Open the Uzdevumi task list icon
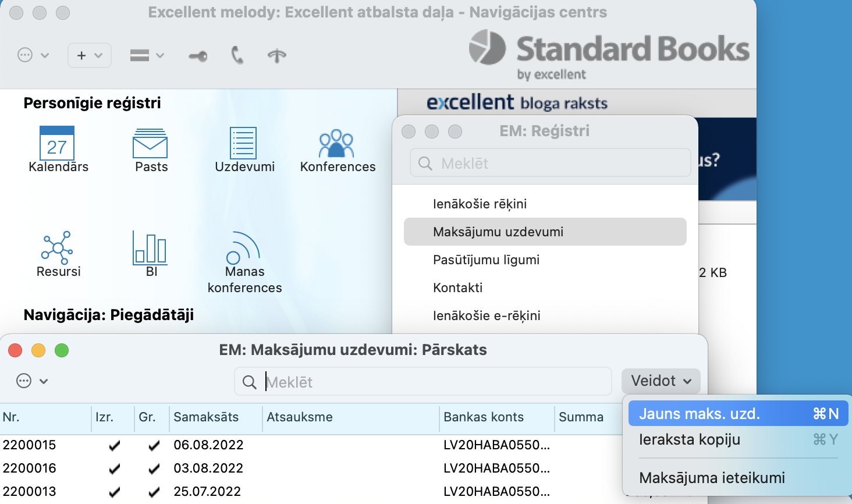852x504 pixels. tap(243, 143)
